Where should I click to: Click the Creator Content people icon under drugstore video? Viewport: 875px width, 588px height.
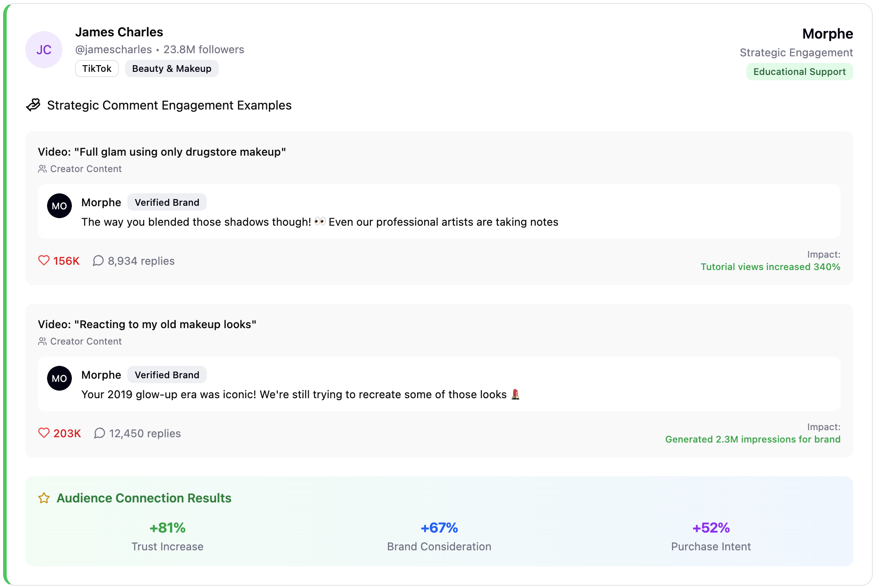tap(42, 169)
